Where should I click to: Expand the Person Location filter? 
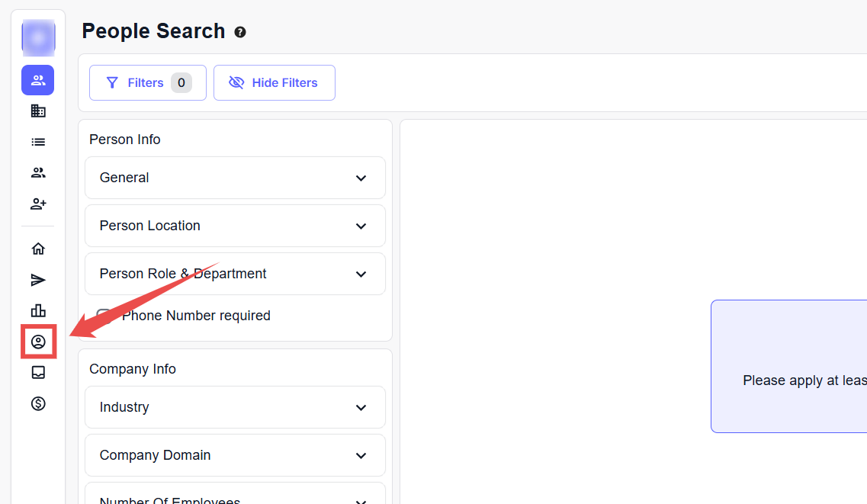pos(235,226)
